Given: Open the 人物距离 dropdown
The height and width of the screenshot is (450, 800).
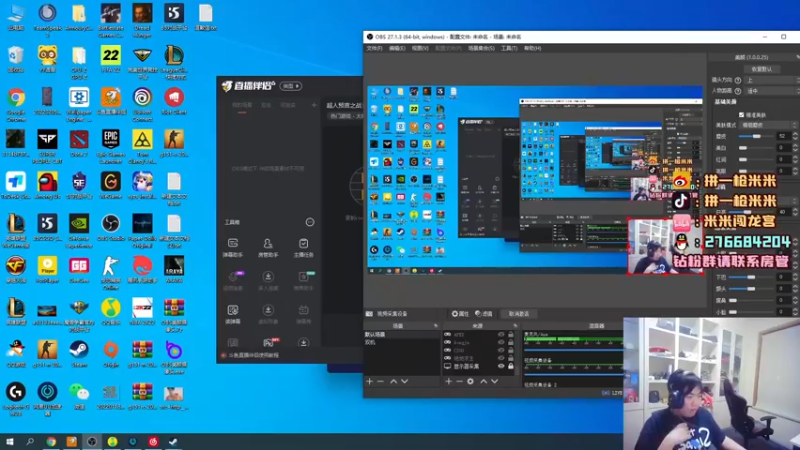Looking at the screenshot, I should click(x=771, y=91).
